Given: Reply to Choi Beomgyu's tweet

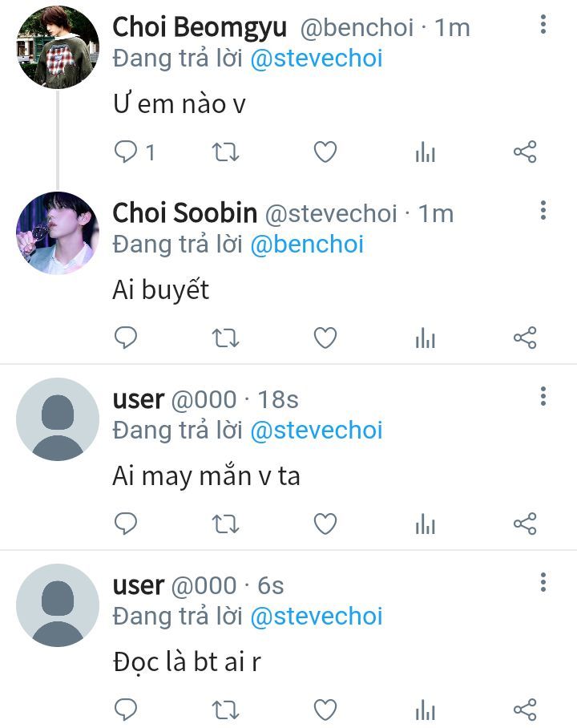Looking at the screenshot, I should (125, 152).
